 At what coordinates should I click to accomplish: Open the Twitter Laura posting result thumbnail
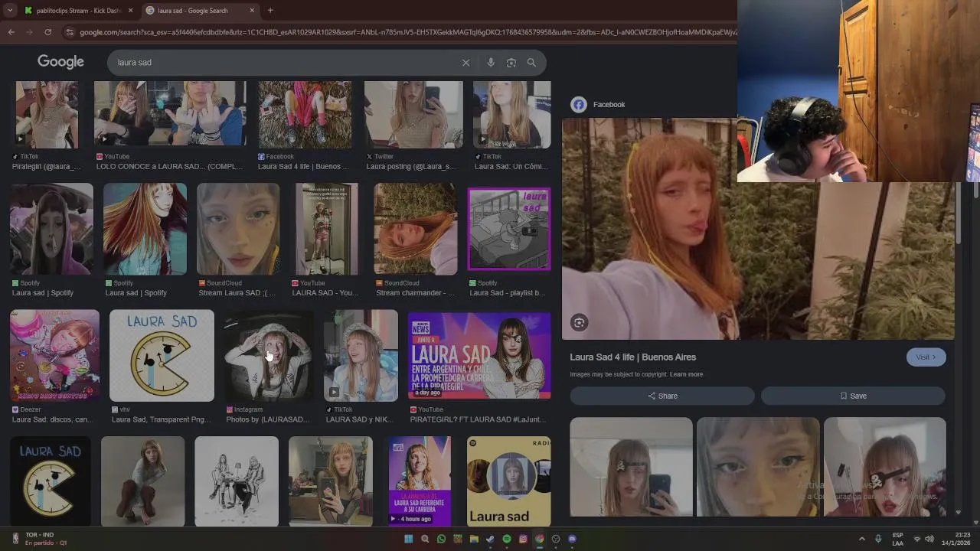pyautogui.click(x=413, y=114)
